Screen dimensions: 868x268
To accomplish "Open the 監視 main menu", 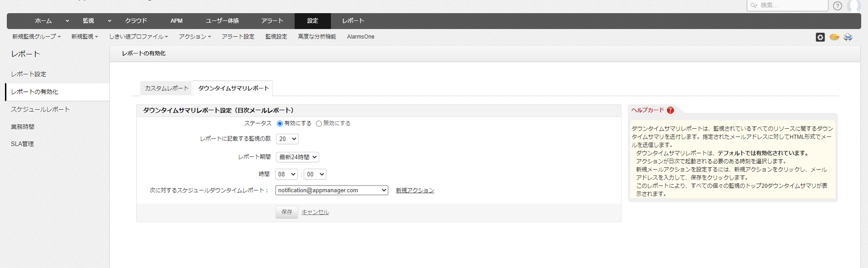I will tap(89, 21).
